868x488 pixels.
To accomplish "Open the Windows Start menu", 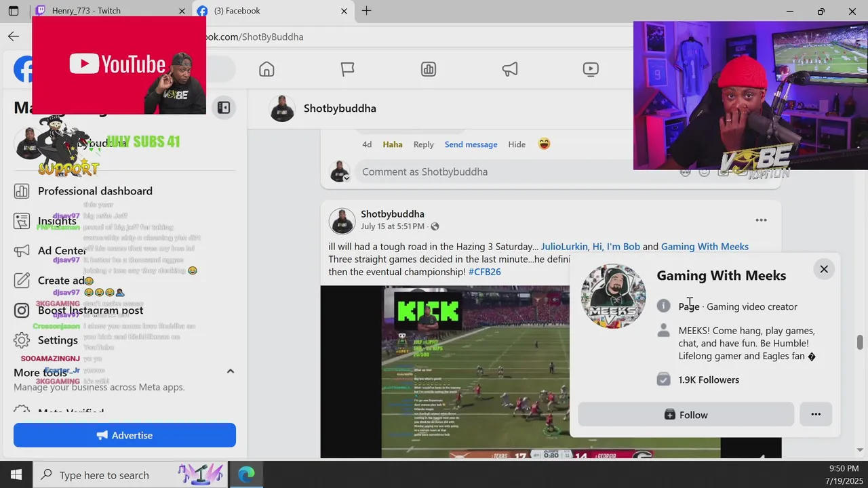I will 16,474.
